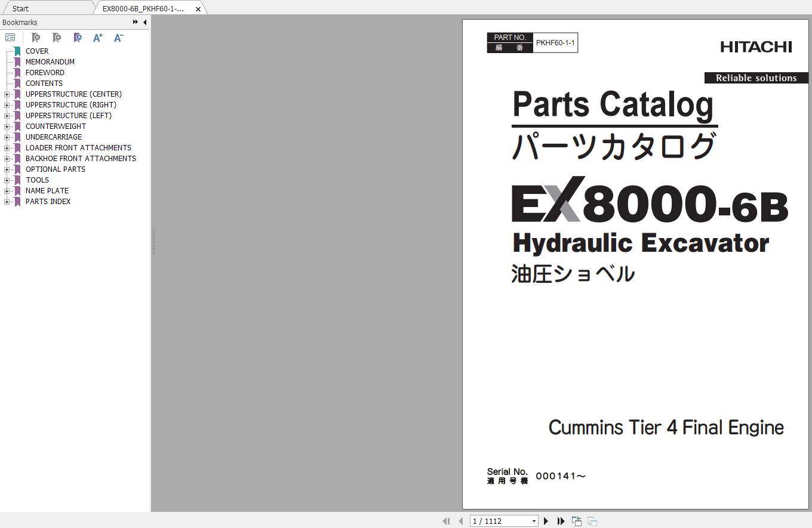Open the COVER bookmark
This screenshot has width=812, height=528.
(37, 51)
